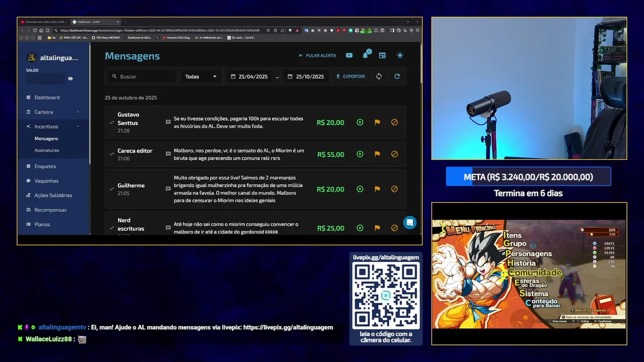Click the Gustavo Santtus sender name
This screenshot has height=362, width=644.
128,119
